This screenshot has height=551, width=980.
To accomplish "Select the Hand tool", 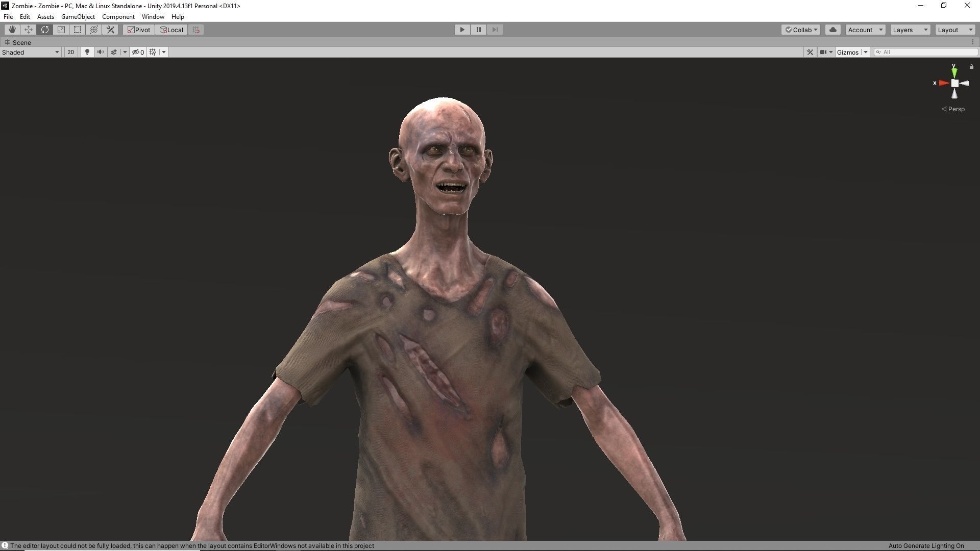I will click(12, 30).
